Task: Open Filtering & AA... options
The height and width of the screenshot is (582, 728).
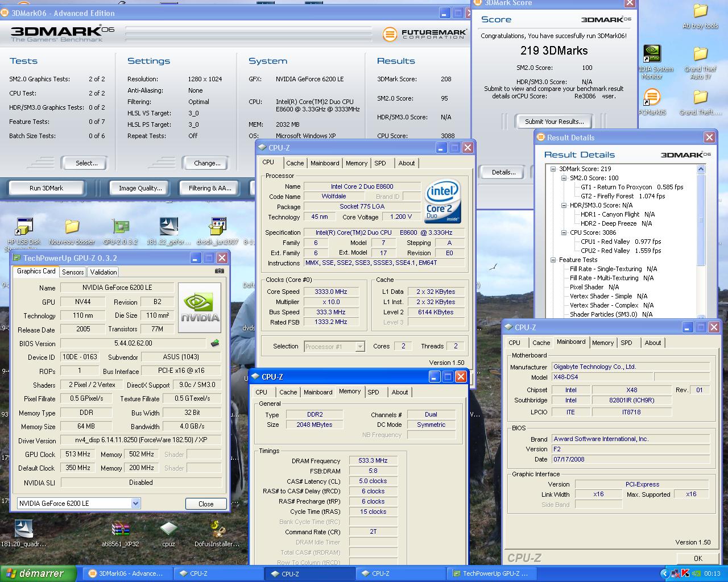Action: click(x=210, y=188)
